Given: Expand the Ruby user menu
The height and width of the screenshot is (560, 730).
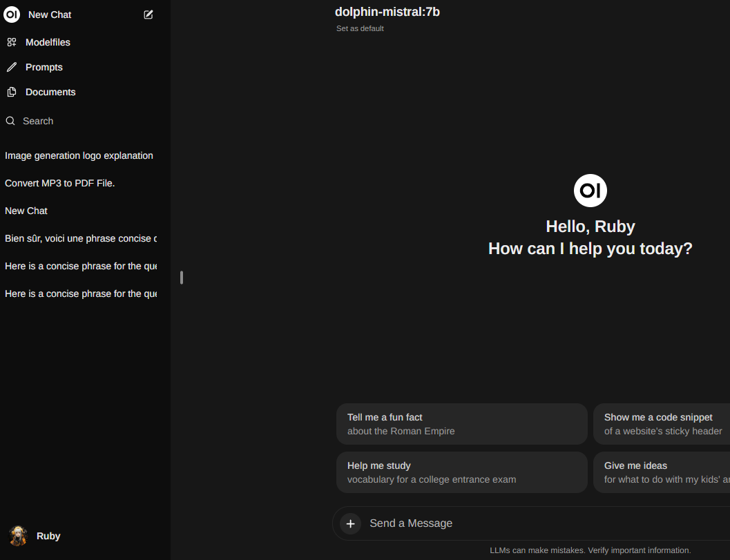Looking at the screenshot, I should (x=48, y=536).
